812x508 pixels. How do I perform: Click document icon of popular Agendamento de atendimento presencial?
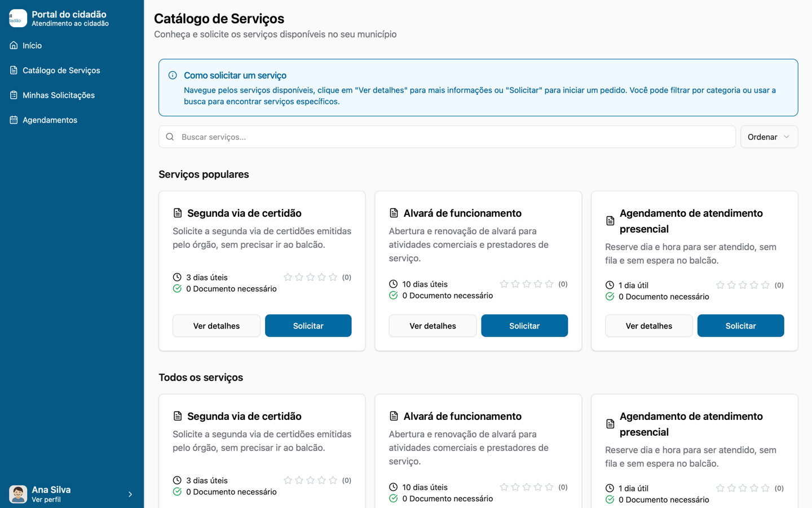tap(610, 221)
